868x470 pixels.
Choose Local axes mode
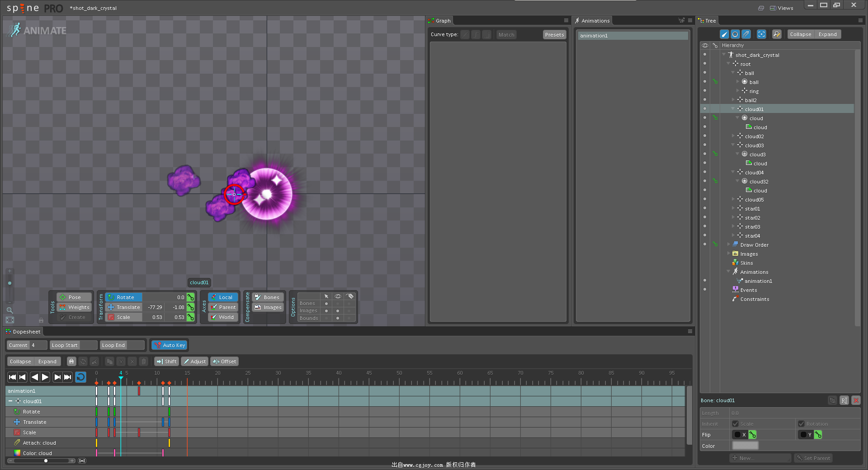point(223,297)
